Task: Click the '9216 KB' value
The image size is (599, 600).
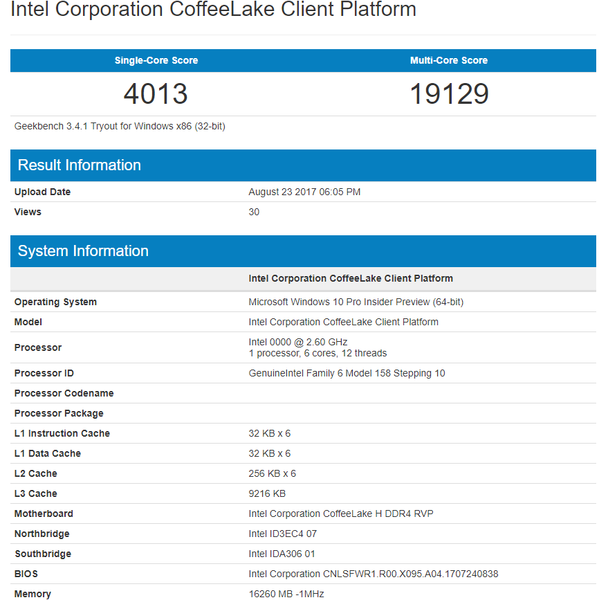Action: click(267, 494)
